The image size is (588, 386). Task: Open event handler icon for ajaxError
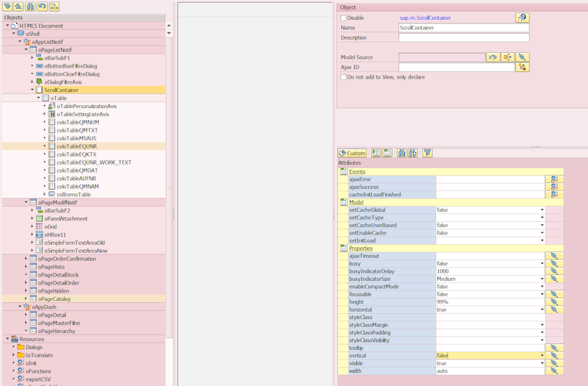pyautogui.click(x=554, y=179)
